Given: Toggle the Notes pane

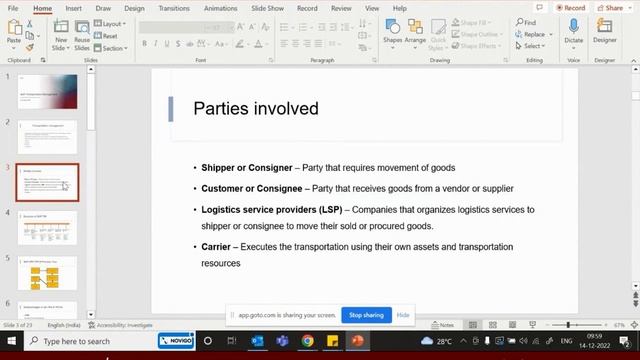Looking at the screenshot, I should coord(442,325).
